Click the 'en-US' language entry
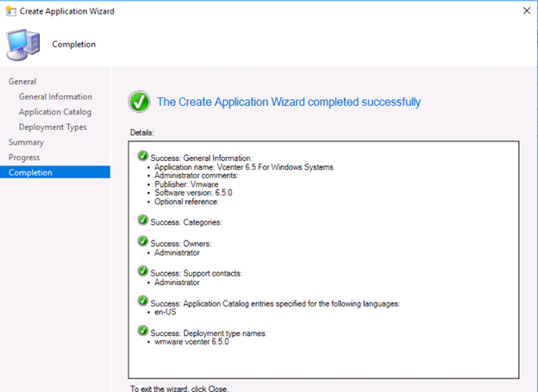 click(x=165, y=312)
